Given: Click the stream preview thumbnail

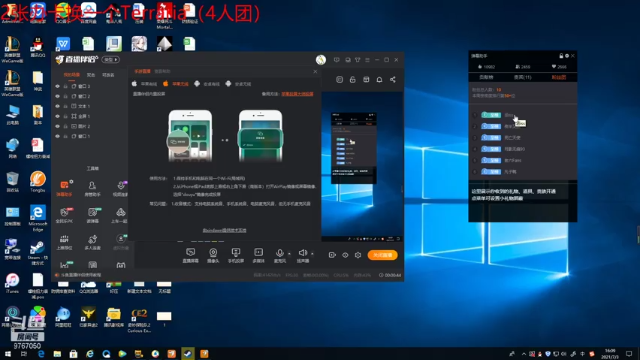Looking at the screenshot, I should [x=362, y=167].
